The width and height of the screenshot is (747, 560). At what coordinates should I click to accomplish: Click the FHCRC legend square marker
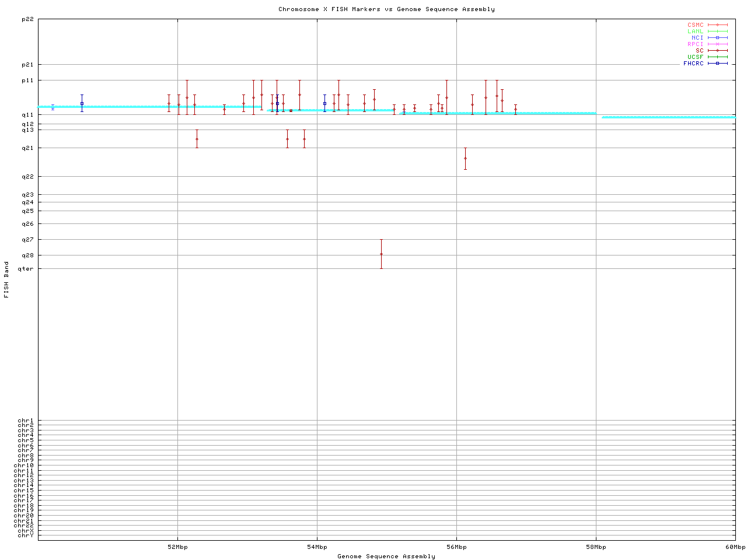(717, 64)
